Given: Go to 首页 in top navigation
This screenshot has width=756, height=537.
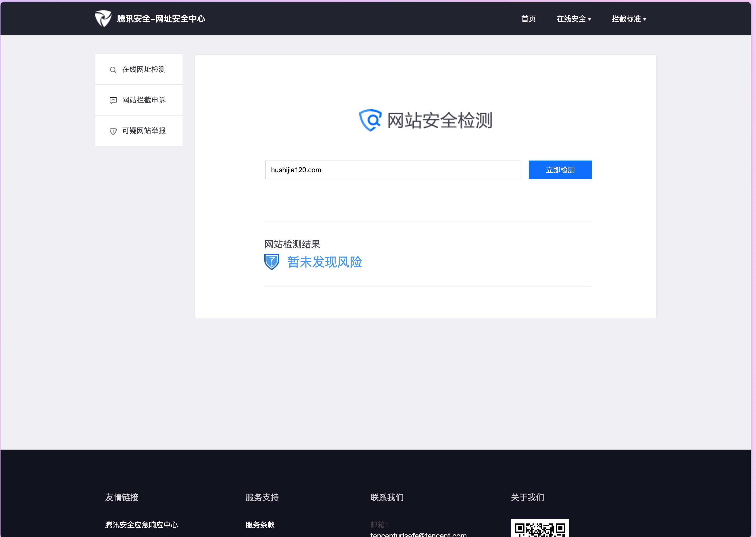Looking at the screenshot, I should pos(528,19).
